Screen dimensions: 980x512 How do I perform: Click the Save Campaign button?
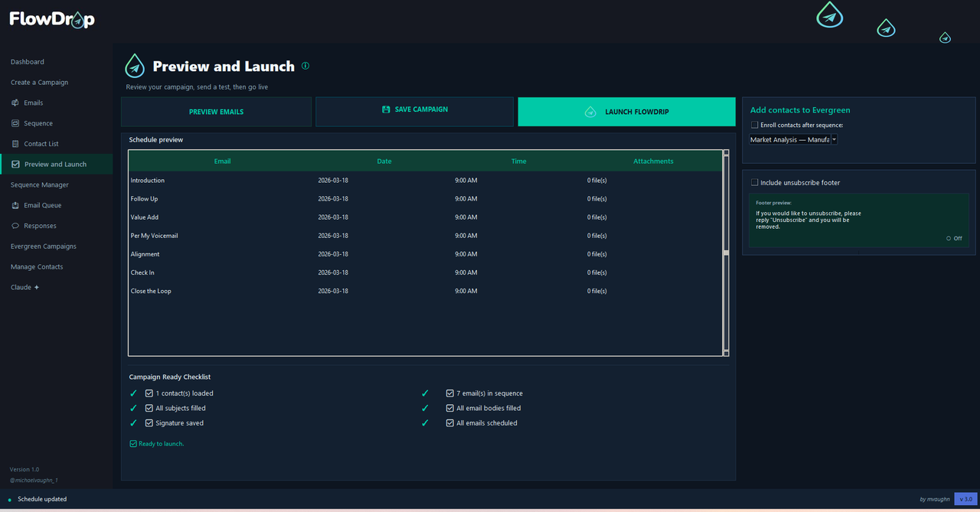click(414, 112)
